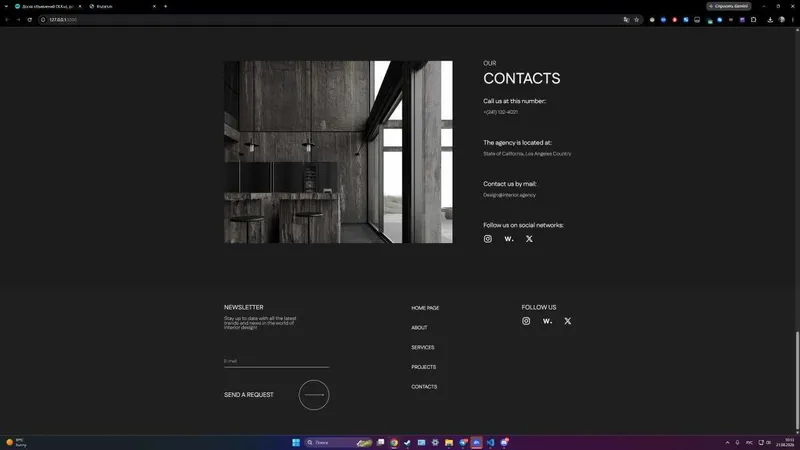Click the State of California address text
The image size is (800, 450).
tap(527, 154)
